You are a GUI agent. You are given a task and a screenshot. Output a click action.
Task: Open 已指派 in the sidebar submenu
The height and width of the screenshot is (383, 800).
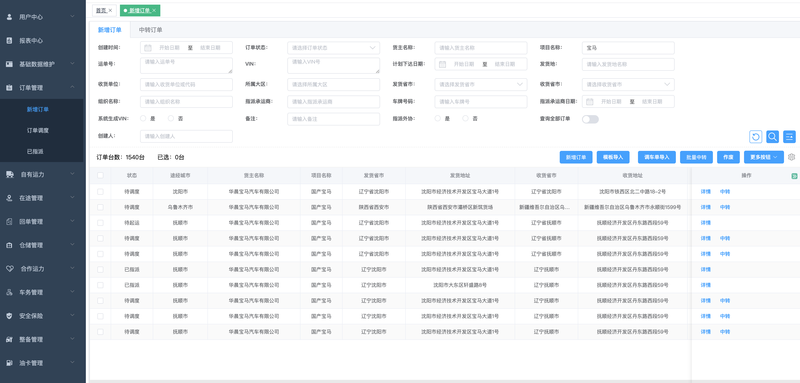(35, 151)
